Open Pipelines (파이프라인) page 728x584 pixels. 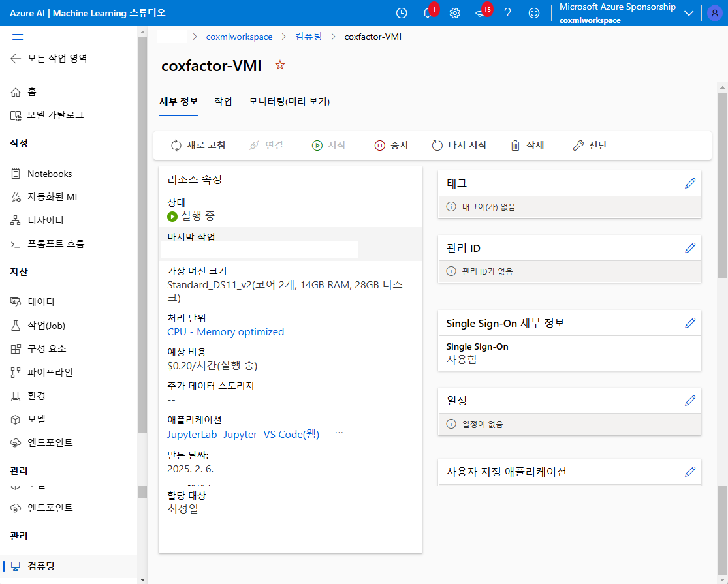[x=41, y=372]
